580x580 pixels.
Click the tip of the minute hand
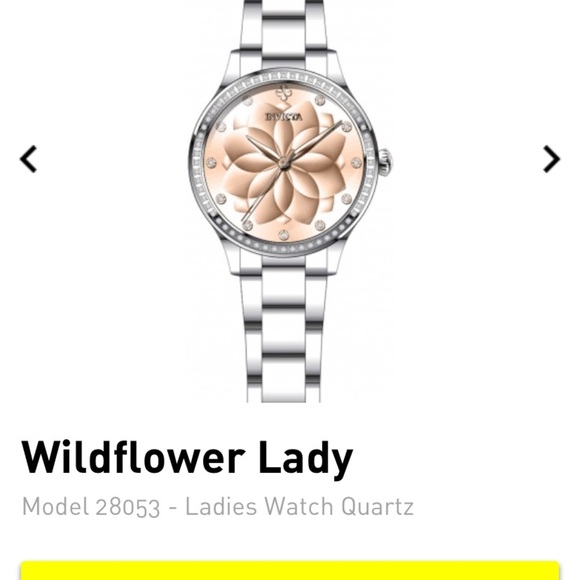coord(340,122)
